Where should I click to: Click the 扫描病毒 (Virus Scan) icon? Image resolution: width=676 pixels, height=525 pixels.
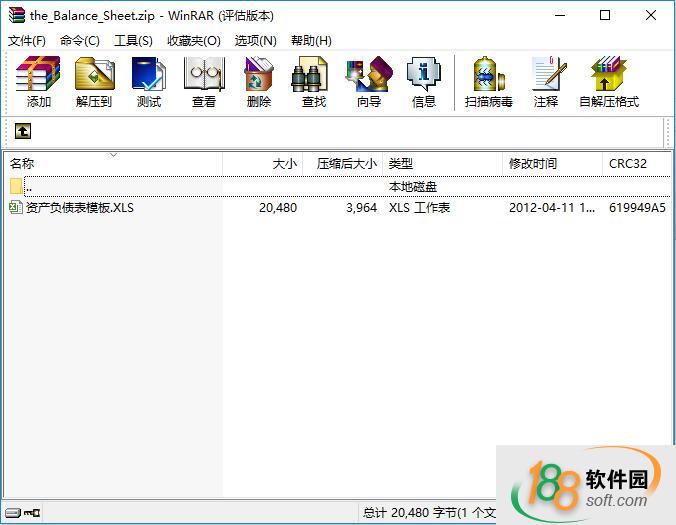pos(489,82)
